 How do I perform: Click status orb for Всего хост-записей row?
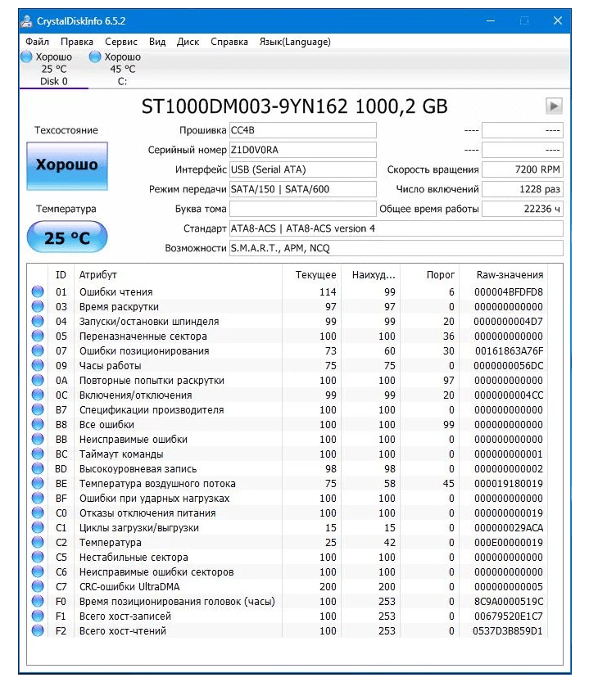38,616
